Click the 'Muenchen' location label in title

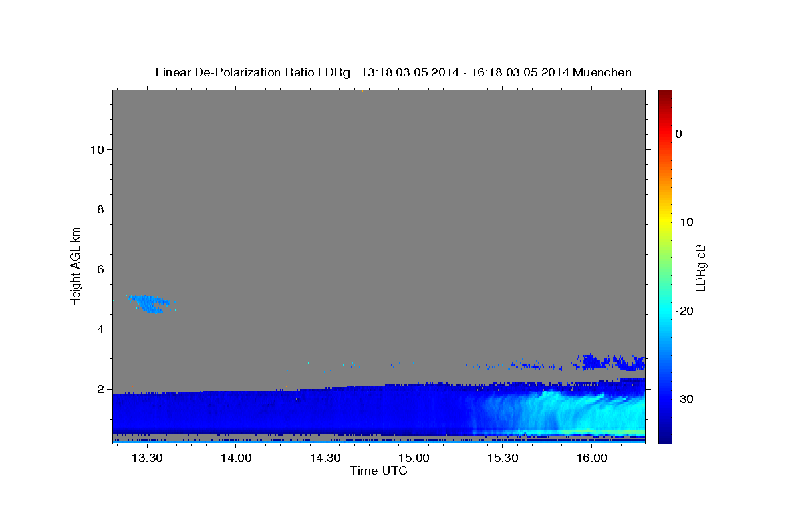(602, 72)
